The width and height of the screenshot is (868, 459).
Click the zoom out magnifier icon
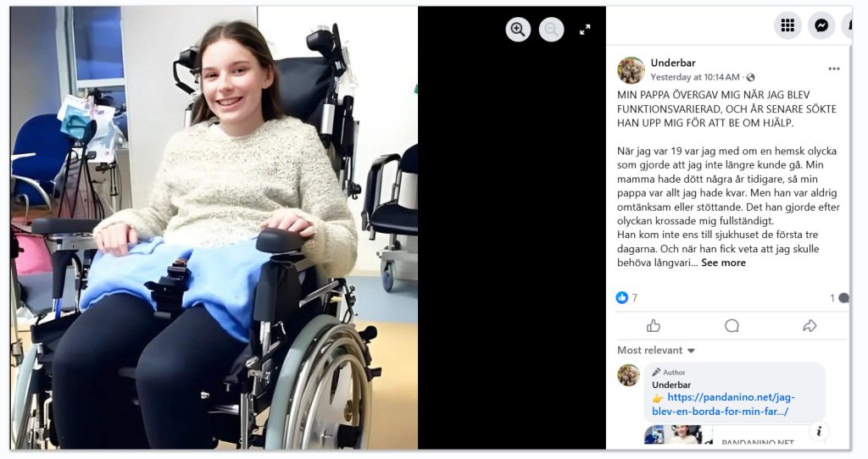pos(551,30)
